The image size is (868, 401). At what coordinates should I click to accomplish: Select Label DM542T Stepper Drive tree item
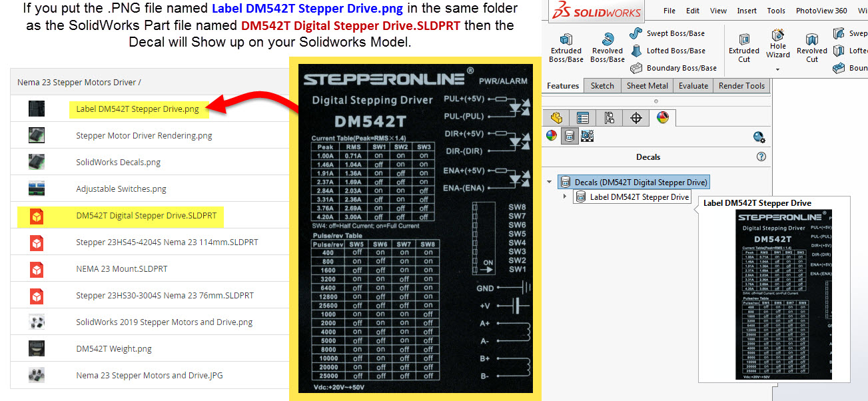(632, 197)
